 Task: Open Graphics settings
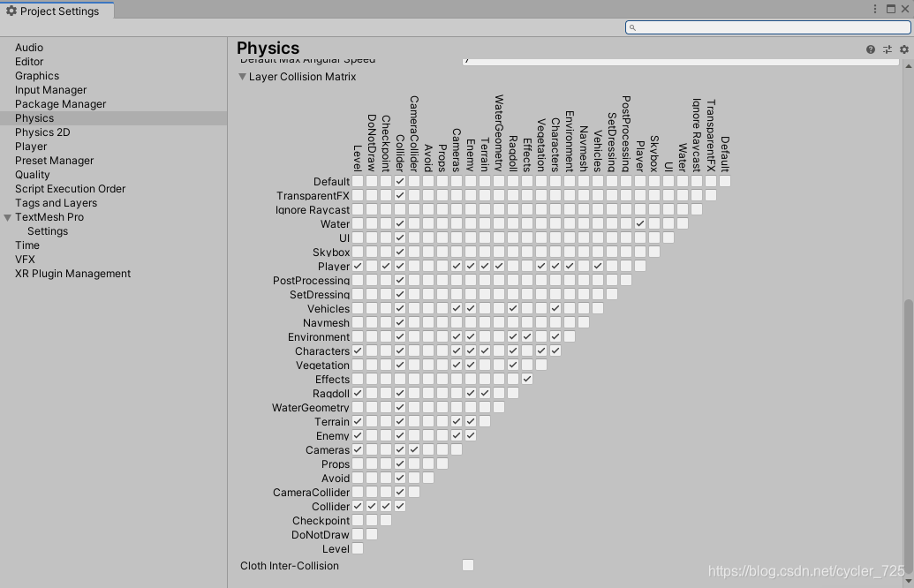37,76
